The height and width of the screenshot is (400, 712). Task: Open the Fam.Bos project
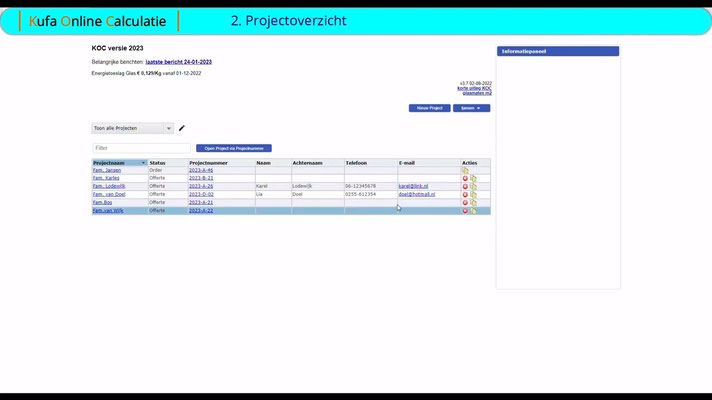click(102, 202)
